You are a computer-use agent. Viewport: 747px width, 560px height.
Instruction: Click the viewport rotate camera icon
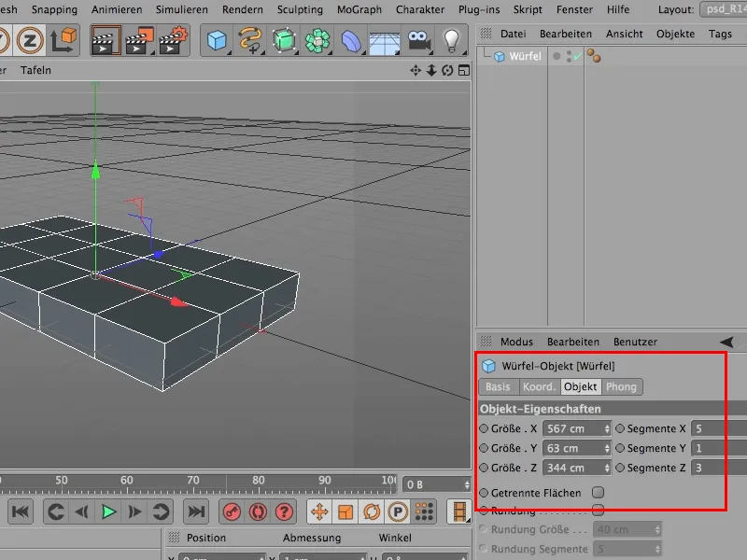(x=447, y=71)
